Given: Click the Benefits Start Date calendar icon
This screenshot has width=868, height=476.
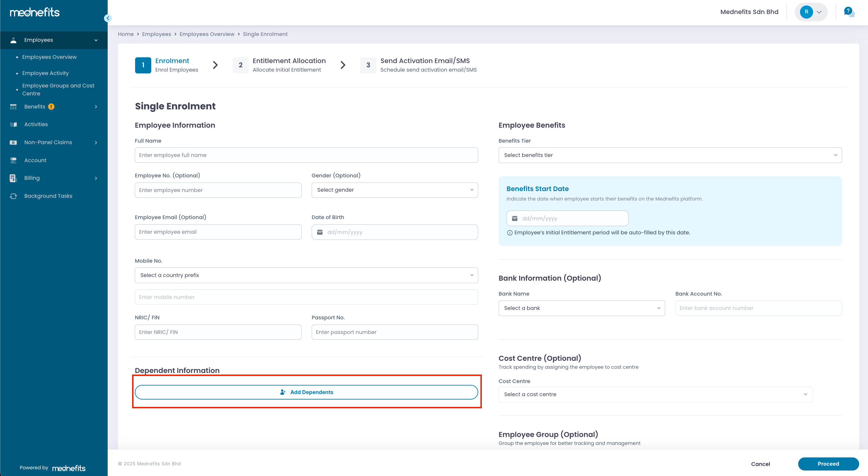Looking at the screenshot, I should click(515, 218).
